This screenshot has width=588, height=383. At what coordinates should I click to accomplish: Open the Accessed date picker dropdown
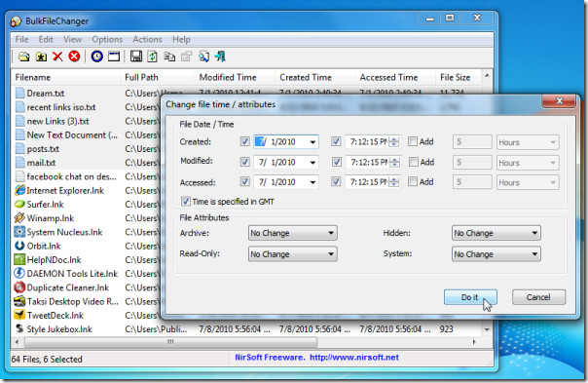(x=312, y=182)
